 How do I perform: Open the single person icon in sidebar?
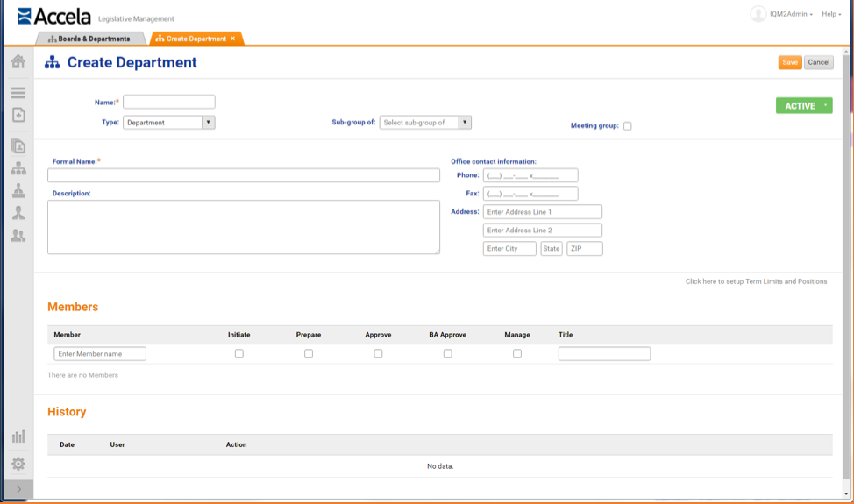tap(18, 213)
